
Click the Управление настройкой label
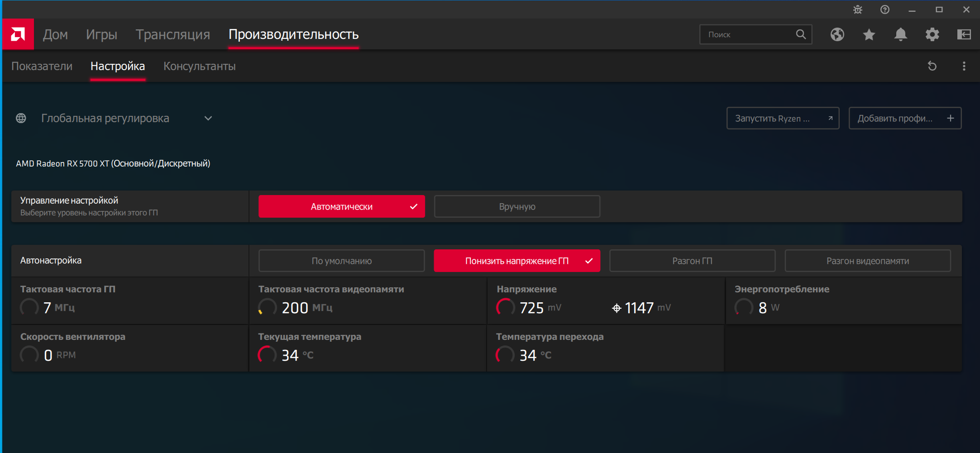point(69,200)
